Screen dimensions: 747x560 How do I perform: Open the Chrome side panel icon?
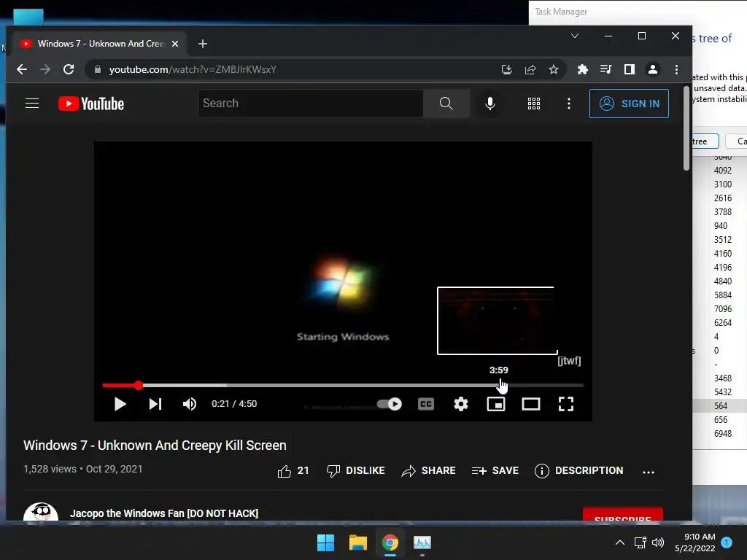click(630, 69)
